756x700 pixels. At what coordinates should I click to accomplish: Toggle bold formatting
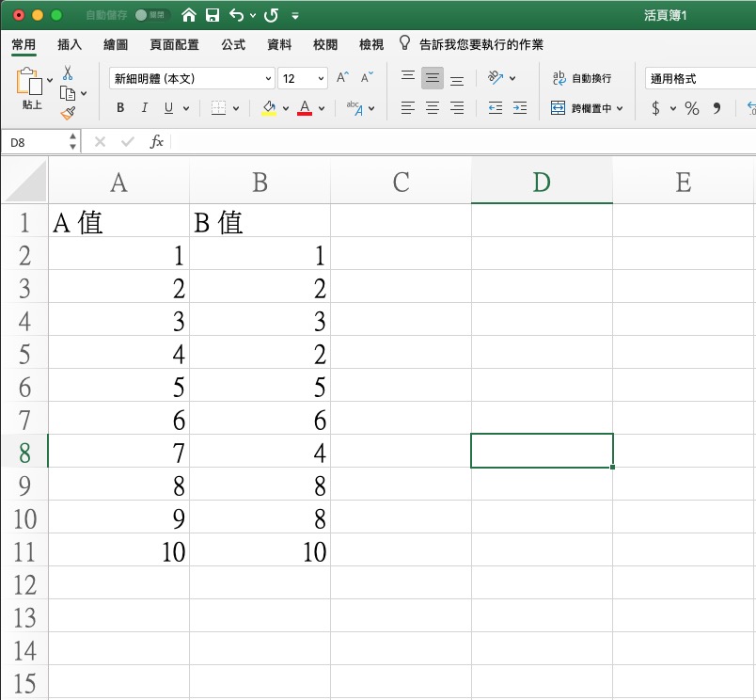click(120, 108)
